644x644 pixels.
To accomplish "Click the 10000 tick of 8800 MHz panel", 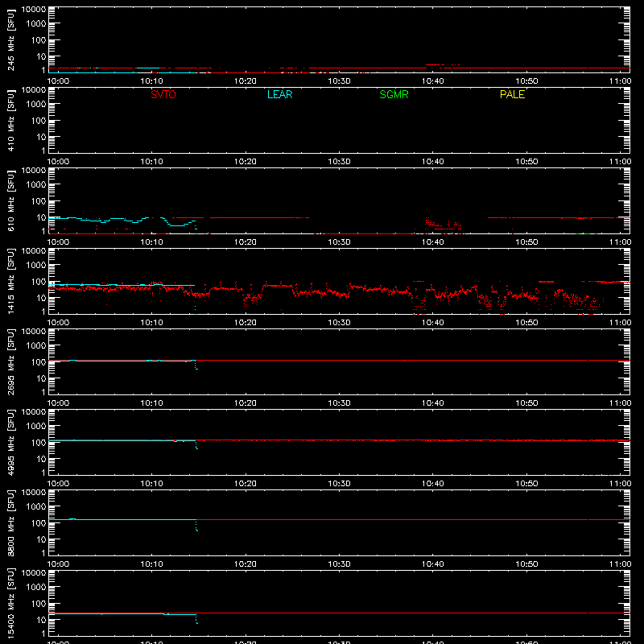I will pos(34,493).
